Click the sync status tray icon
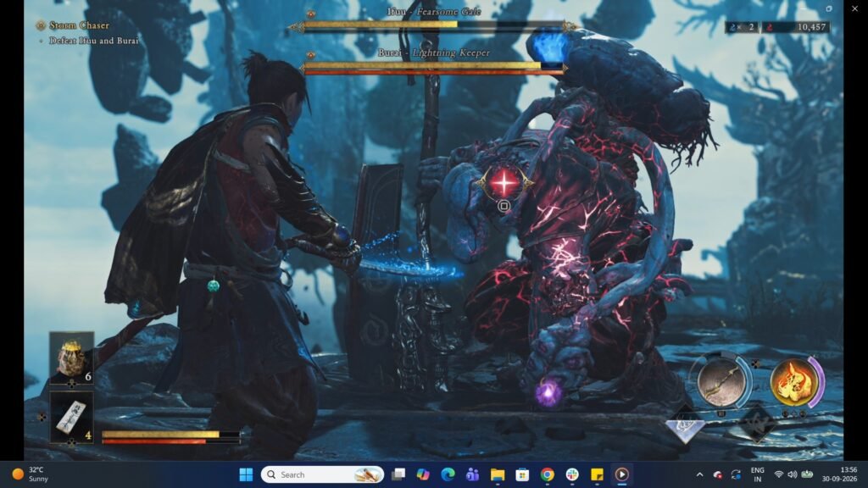The height and width of the screenshot is (488, 868). (736, 474)
